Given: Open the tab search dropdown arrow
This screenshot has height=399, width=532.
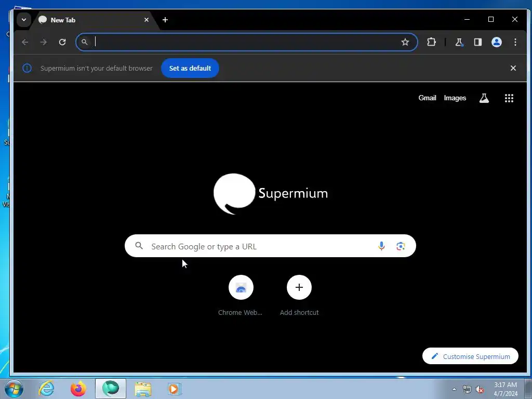Looking at the screenshot, I should coord(24,20).
